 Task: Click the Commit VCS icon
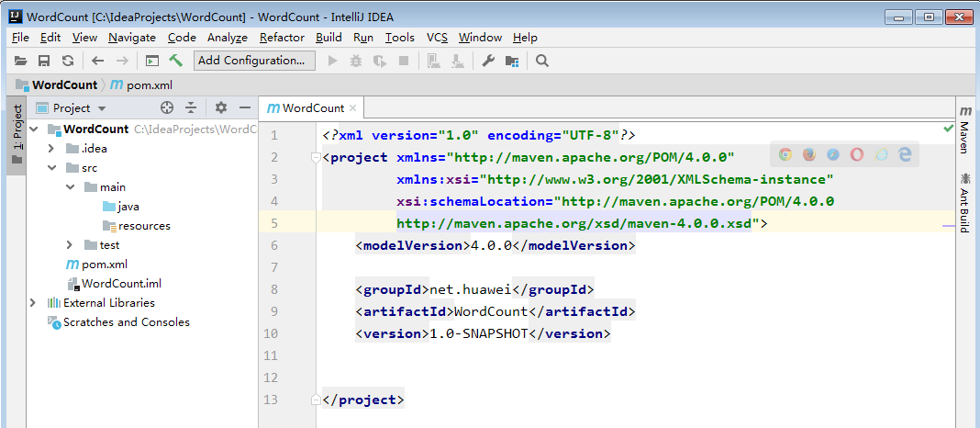click(457, 61)
